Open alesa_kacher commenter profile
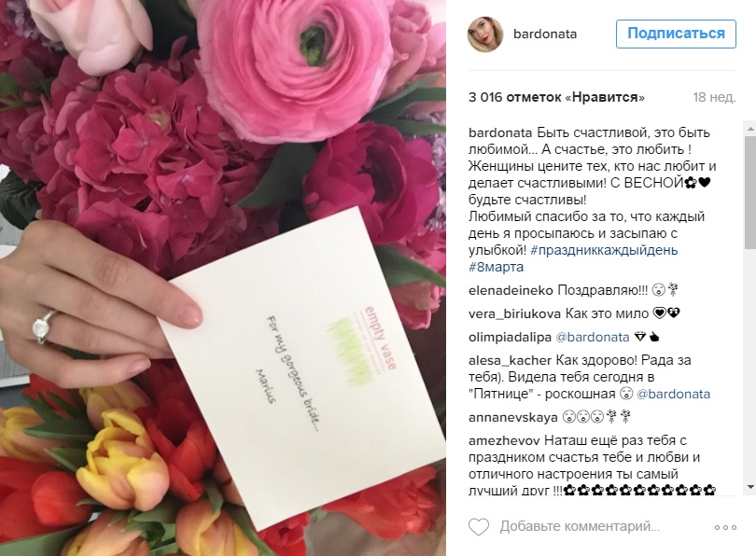756x556 pixels. click(x=511, y=360)
